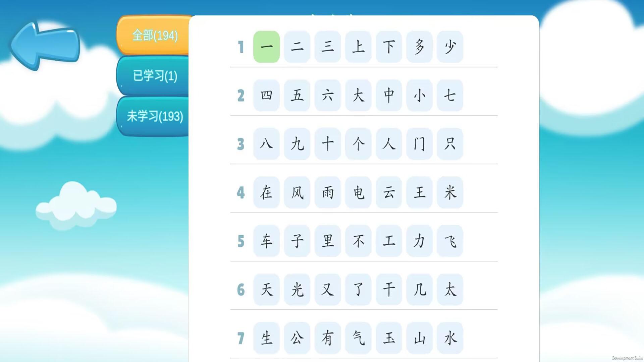Select character 车 in row 5
The width and height of the screenshot is (644, 362).
point(266,241)
